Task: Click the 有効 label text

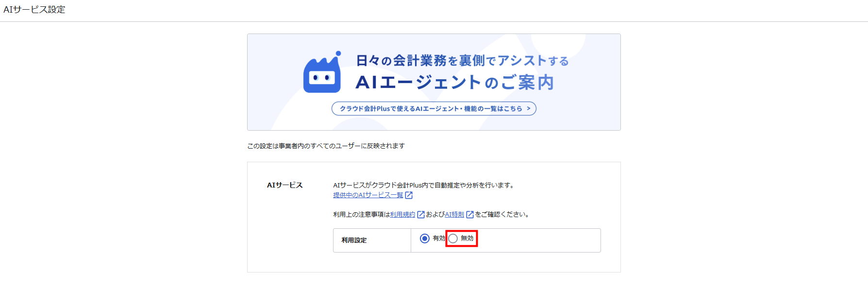Action: coord(438,238)
